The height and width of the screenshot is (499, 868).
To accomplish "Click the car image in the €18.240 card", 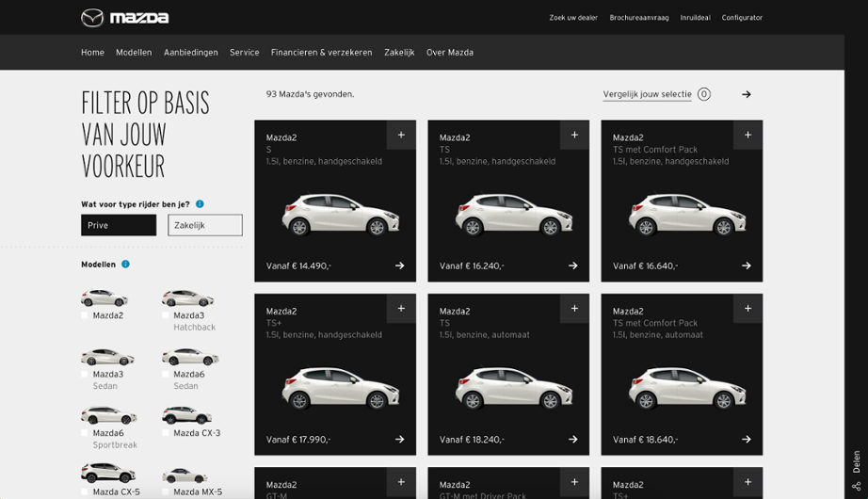I will click(514, 388).
